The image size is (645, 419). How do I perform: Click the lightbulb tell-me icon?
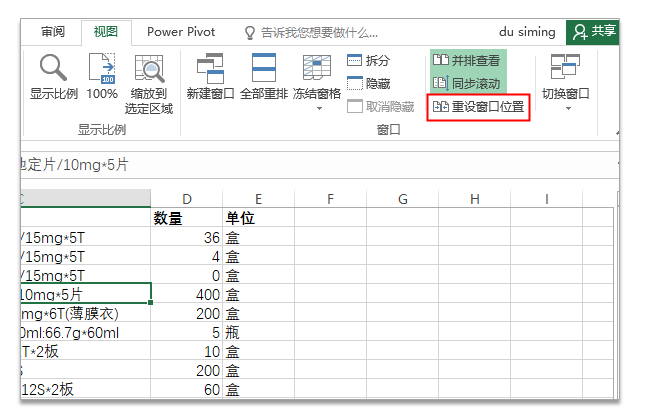(250, 32)
